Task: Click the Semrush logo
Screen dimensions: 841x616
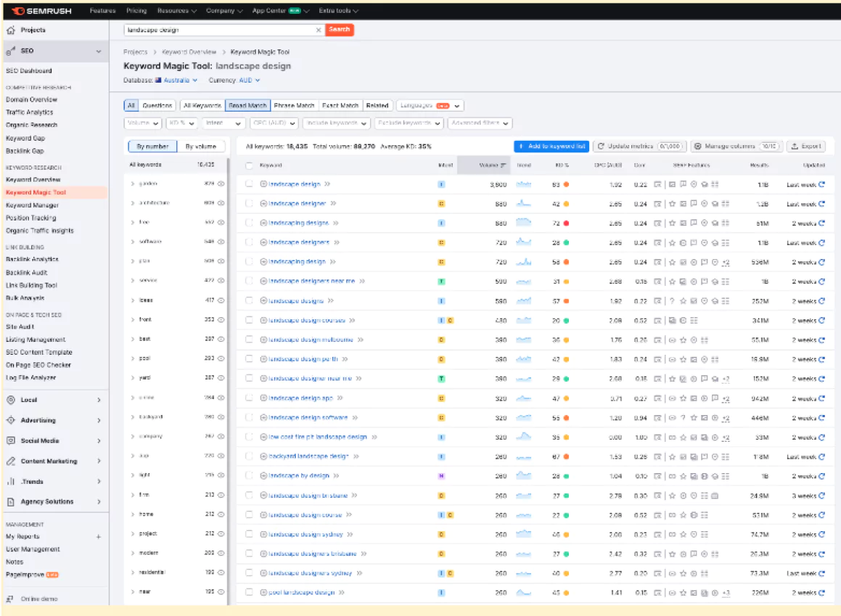Action: [x=42, y=11]
